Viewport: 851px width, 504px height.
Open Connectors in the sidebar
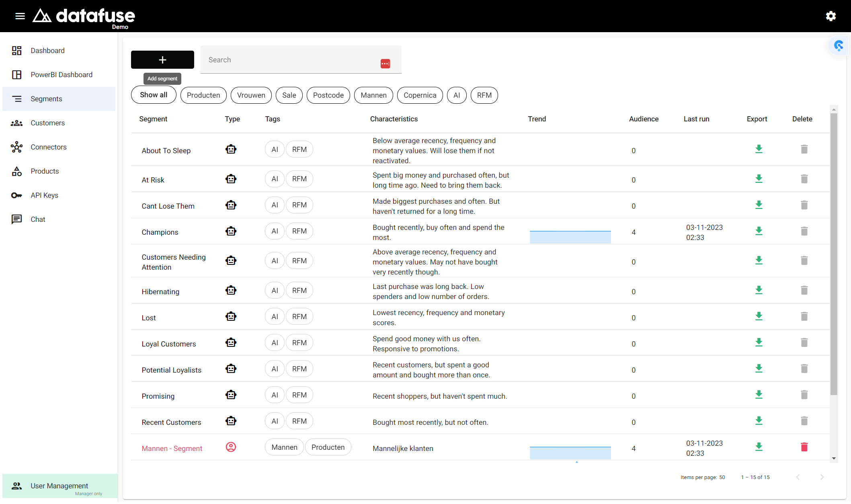pyautogui.click(x=59, y=147)
